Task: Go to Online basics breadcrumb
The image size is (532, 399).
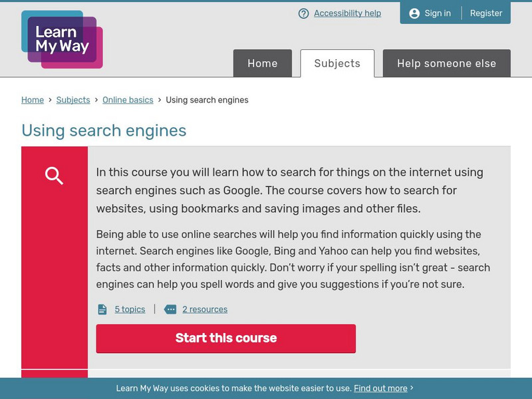Action: pos(128,100)
